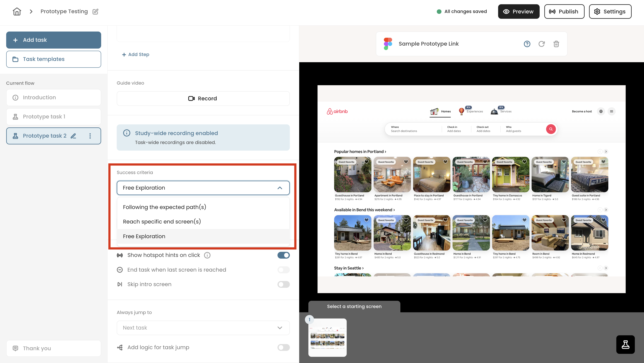The width and height of the screenshot is (644, 363).
Task: Choose Following the expected path(s)
Action: 203,207
